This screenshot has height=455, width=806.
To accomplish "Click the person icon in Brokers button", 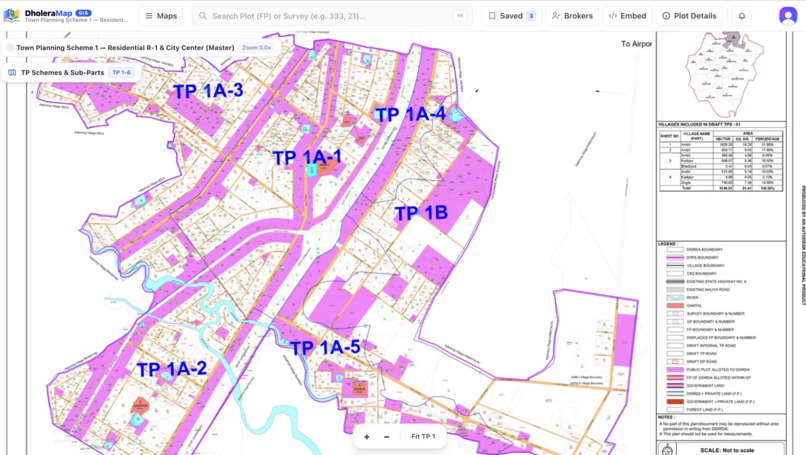I will [556, 16].
